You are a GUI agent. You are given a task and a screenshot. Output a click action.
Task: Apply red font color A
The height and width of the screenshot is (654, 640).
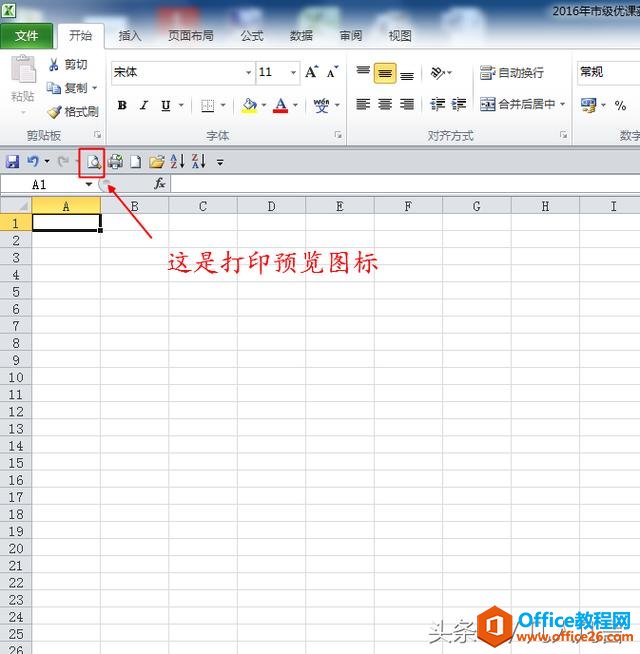tap(280, 106)
